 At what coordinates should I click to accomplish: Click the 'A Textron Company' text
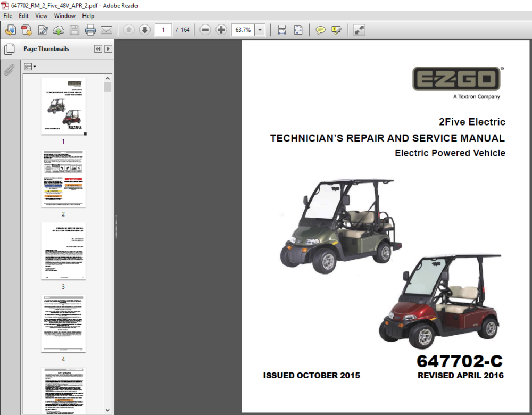(477, 97)
